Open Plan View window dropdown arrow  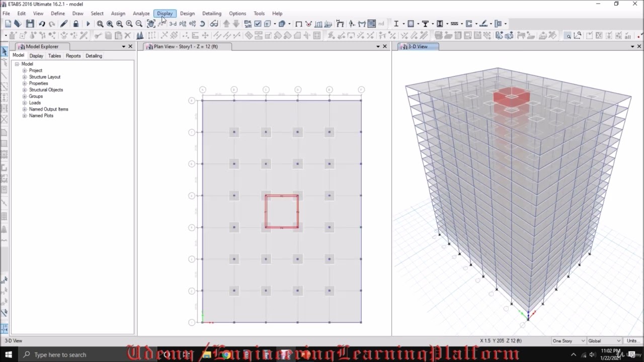click(378, 46)
